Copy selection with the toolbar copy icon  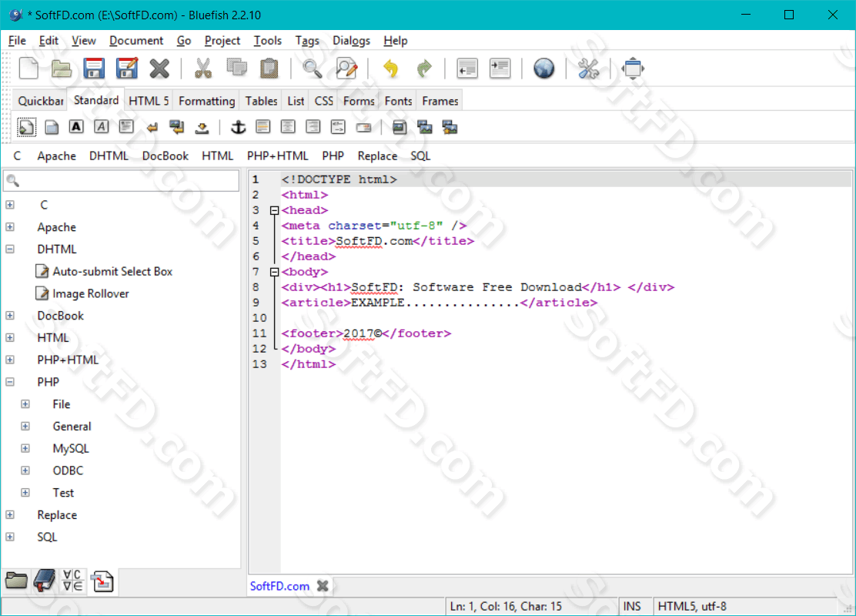click(236, 69)
